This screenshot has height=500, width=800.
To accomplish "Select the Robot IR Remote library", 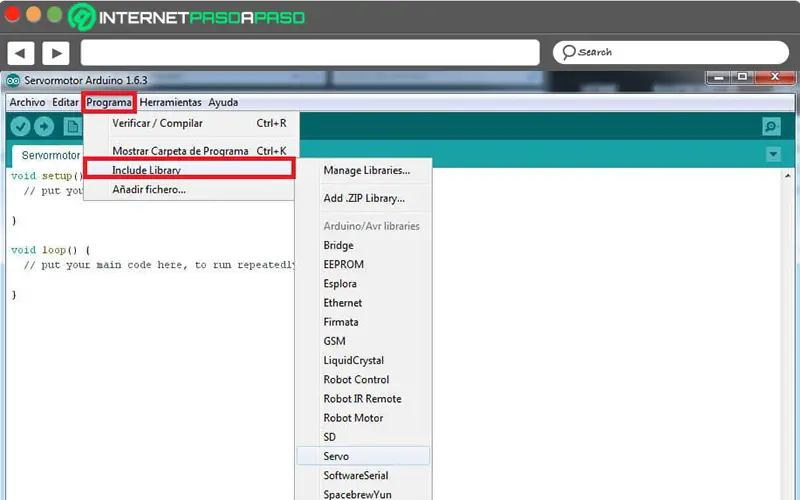I will 364,399.
